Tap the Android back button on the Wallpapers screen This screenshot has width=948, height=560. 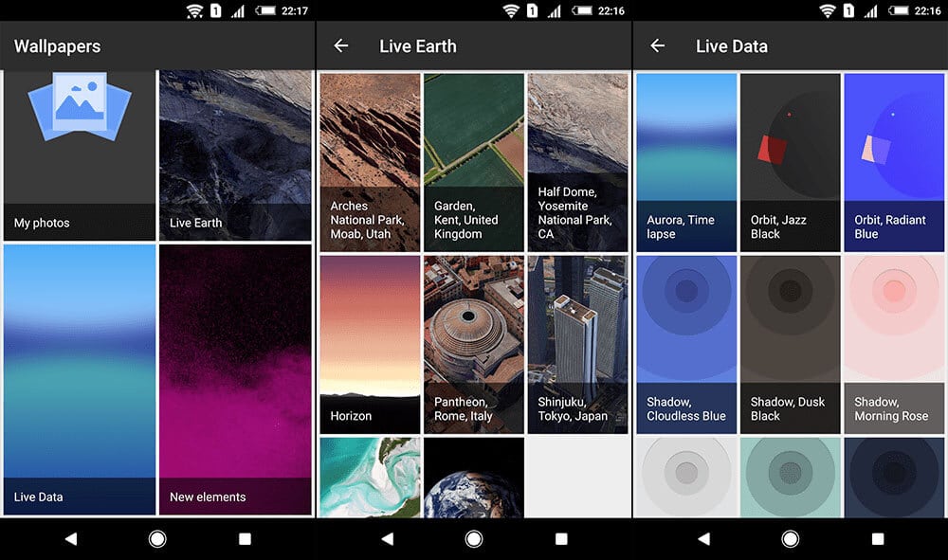coord(71,539)
